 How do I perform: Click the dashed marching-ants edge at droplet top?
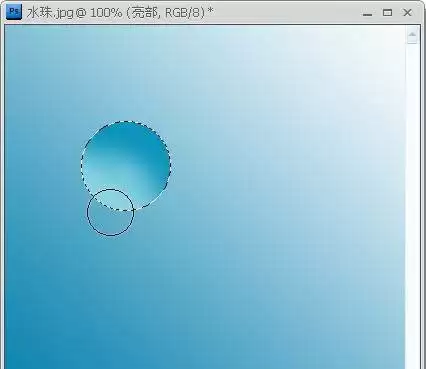(126, 121)
